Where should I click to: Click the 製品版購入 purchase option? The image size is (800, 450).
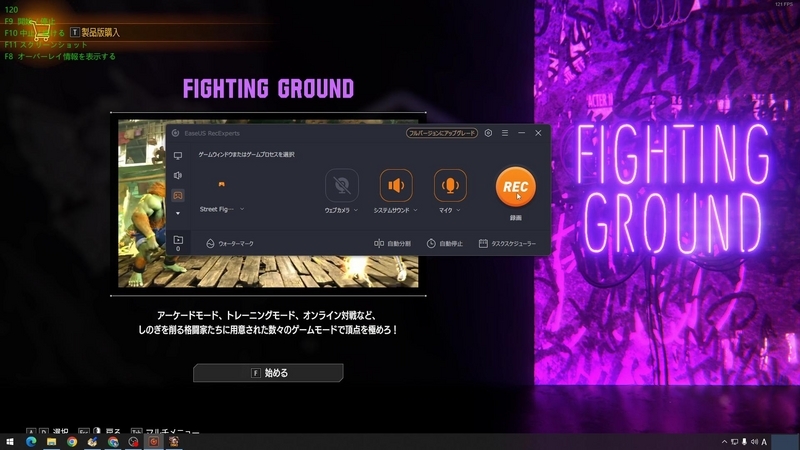(95, 33)
